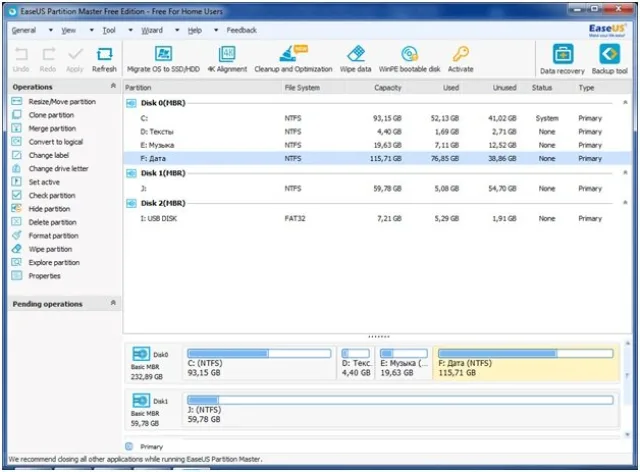Select the D: Тексты partition row
Screen dimensions: 640x472
pos(376,132)
